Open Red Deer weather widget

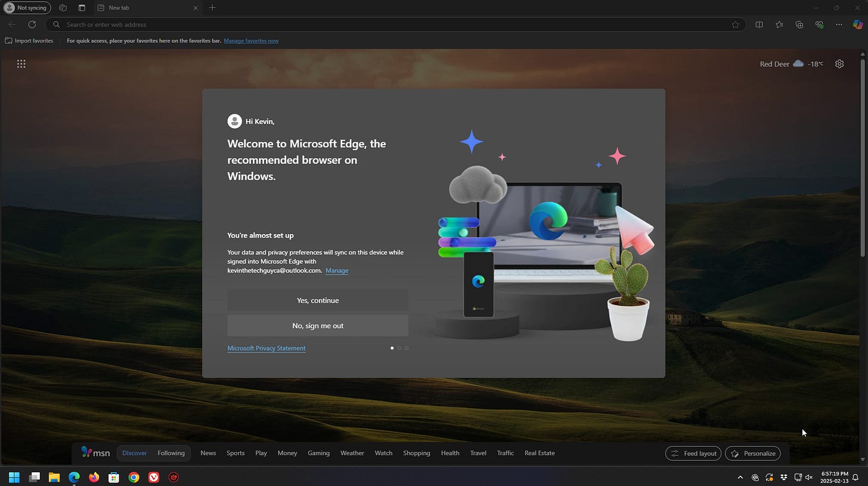tap(791, 64)
